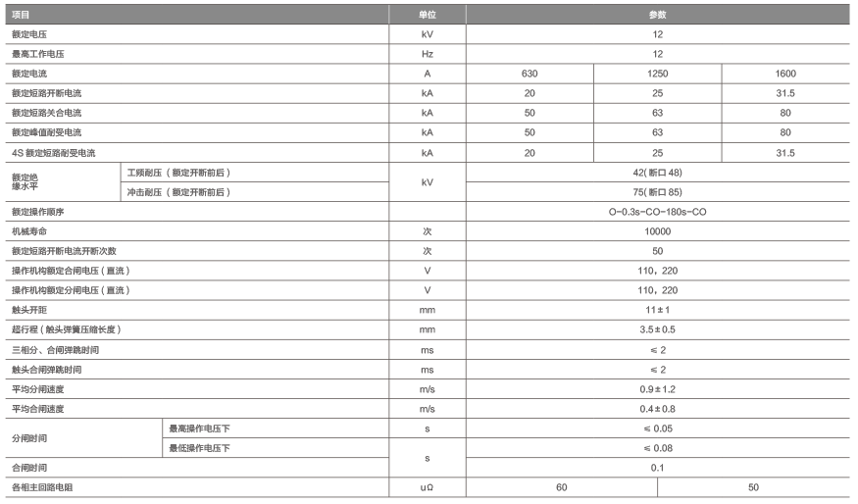Click the Hz unit cell

pos(428,54)
